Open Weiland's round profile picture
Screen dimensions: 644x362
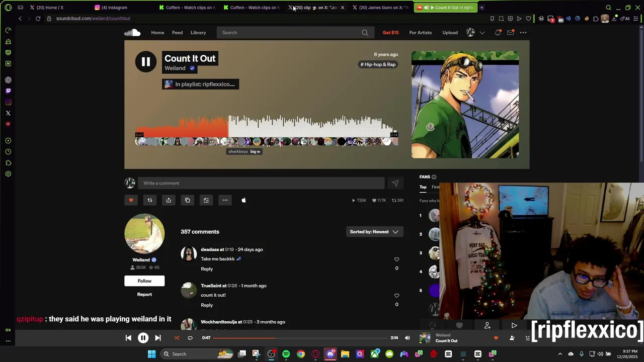144,234
